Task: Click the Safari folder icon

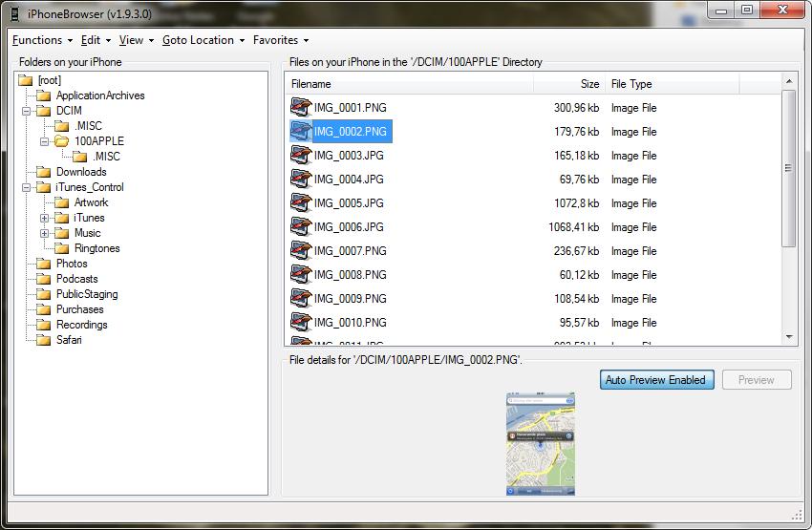Action: click(x=43, y=340)
